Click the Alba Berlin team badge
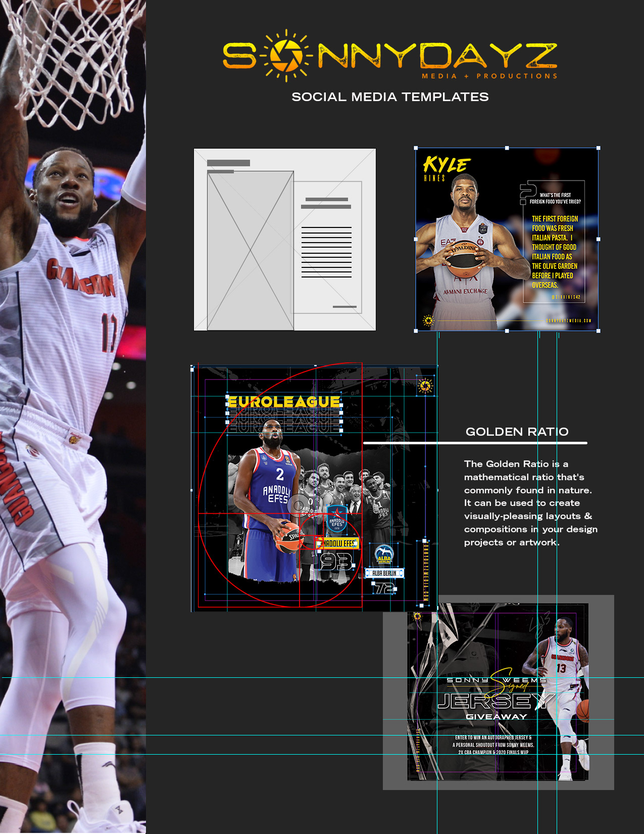Viewport: 644px width, 834px height. point(384,555)
